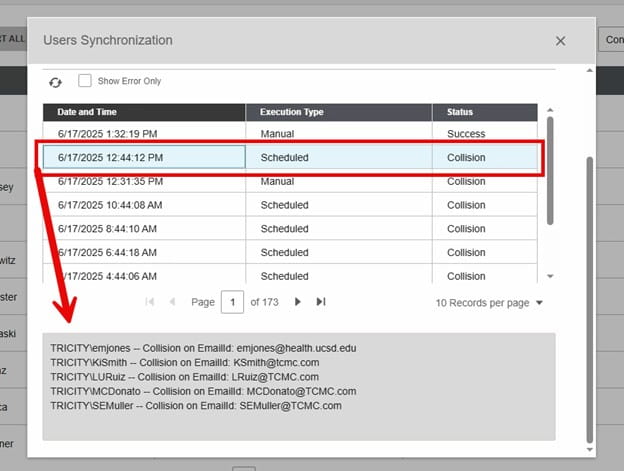The height and width of the screenshot is (471, 624).
Task: Advance to next page of records
Action: coord(298,301)
